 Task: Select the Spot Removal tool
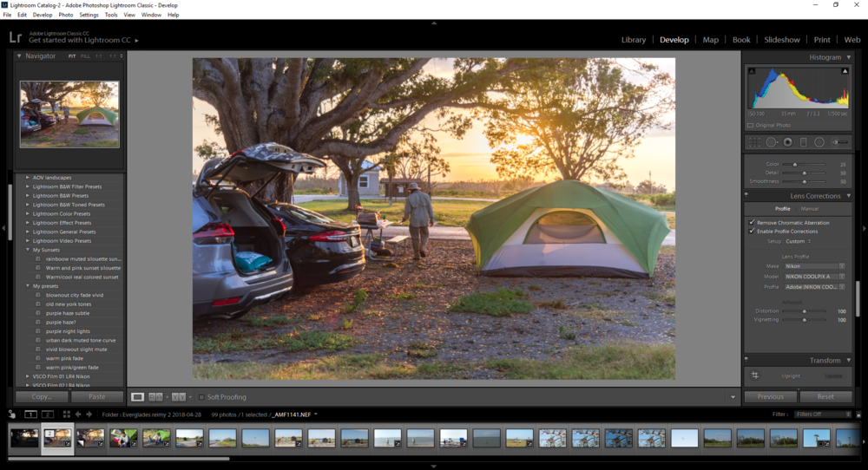[771, 142]
